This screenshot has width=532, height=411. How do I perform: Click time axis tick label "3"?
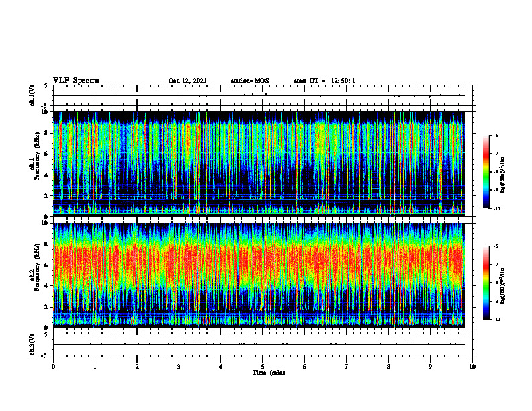(x=179, y=367)
